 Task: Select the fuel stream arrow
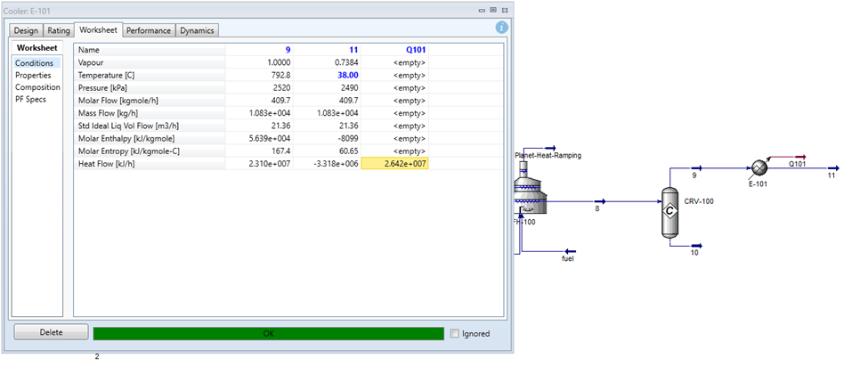click(x=570, y=251)
